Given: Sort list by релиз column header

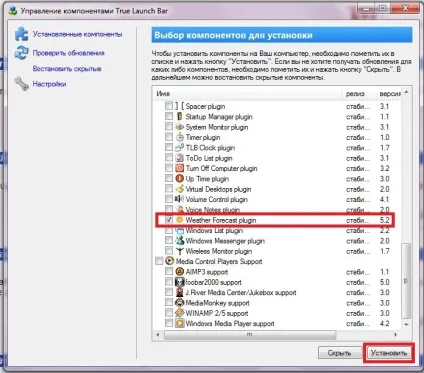Looking at the screenshot, I should [x=359, y=94].
